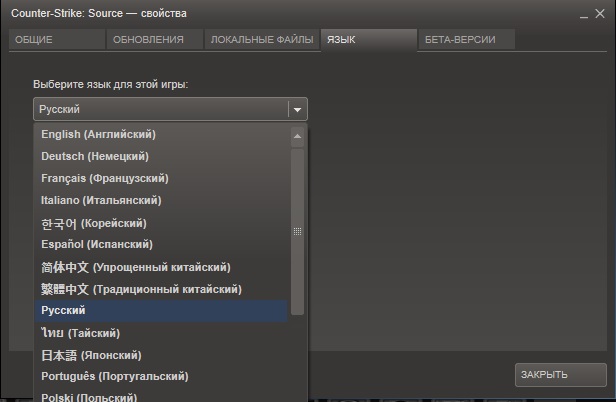Choose Traditional Chinese (Традиционный китайский)
This screenshot has width=616, height=402.
click(141, 289)
